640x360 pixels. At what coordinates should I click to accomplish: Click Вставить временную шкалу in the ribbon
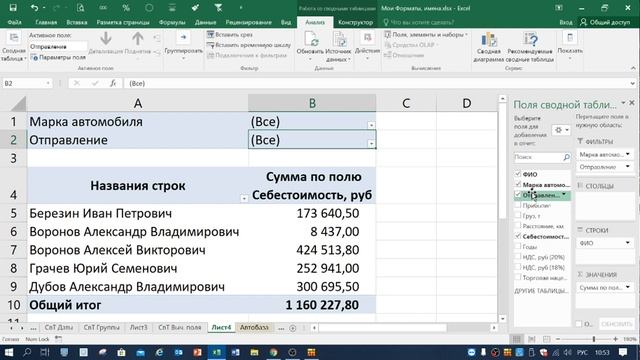[249, 45]
